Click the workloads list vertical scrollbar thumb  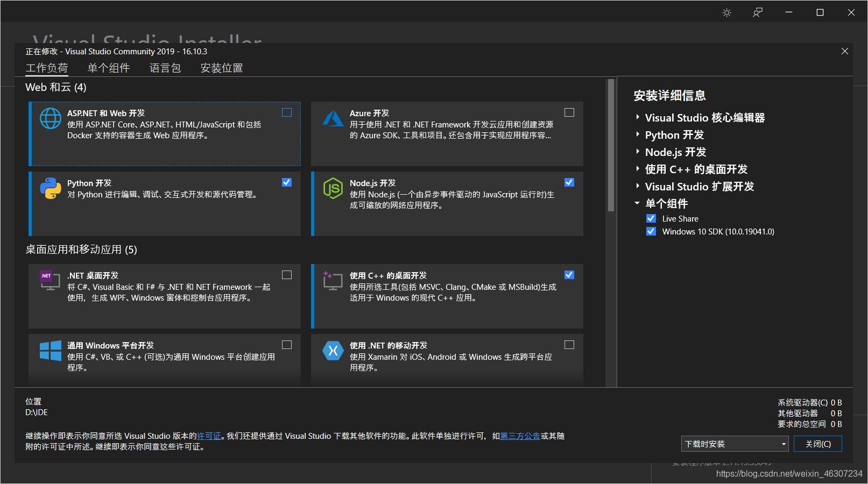click(611, 145)
